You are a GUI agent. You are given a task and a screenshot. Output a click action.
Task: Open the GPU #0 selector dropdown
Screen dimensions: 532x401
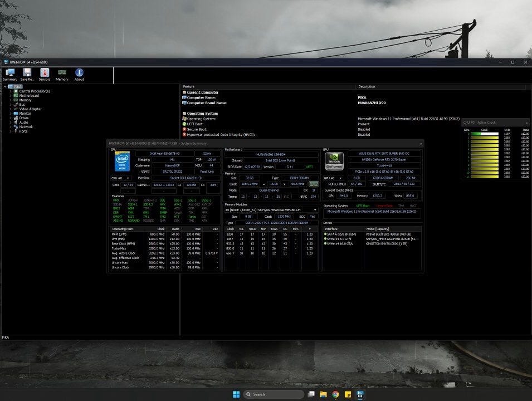coord(333,178)
